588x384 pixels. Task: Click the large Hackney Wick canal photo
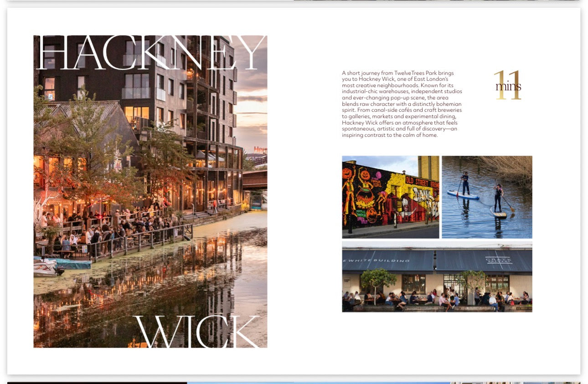point(150,192)
